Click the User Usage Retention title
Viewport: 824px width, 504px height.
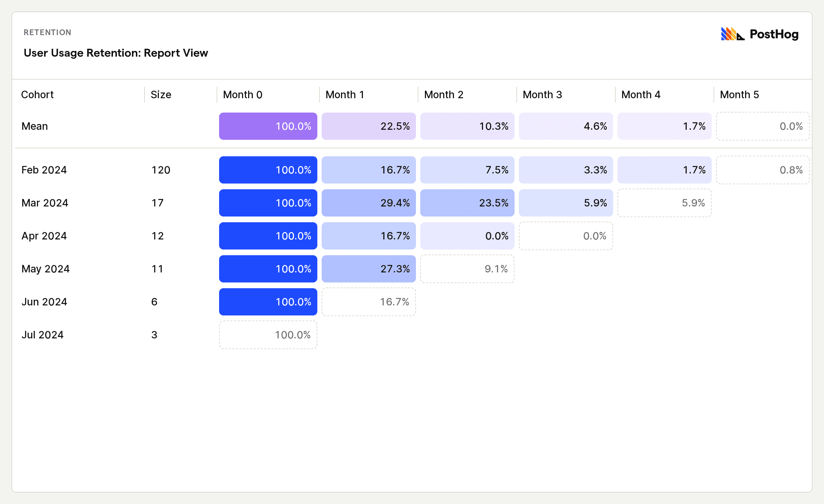(x=115, y=53)
